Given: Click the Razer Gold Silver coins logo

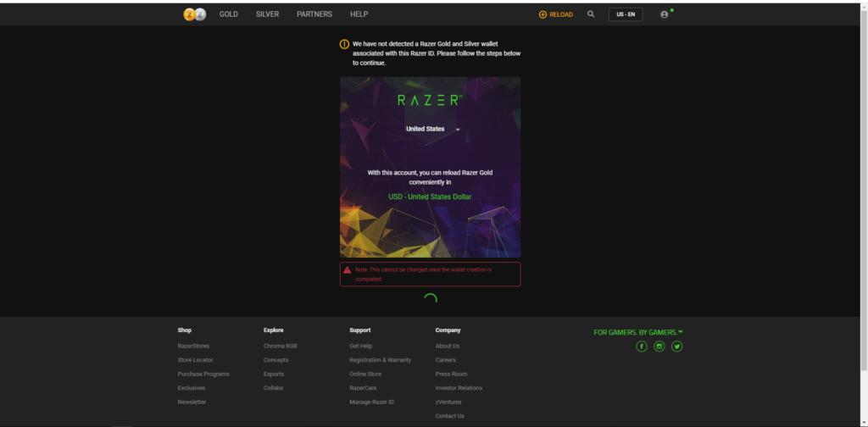Looking at the screenshot, I should click(x=194, y=14).
